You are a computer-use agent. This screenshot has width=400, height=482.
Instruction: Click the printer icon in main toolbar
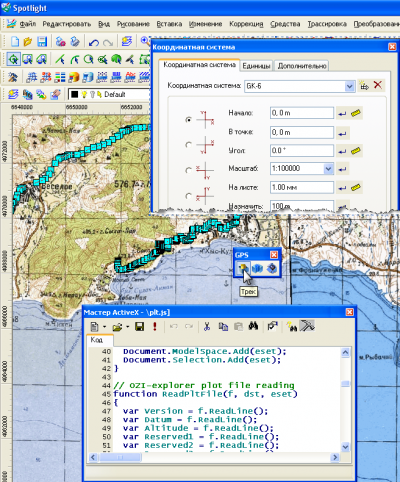75,42
